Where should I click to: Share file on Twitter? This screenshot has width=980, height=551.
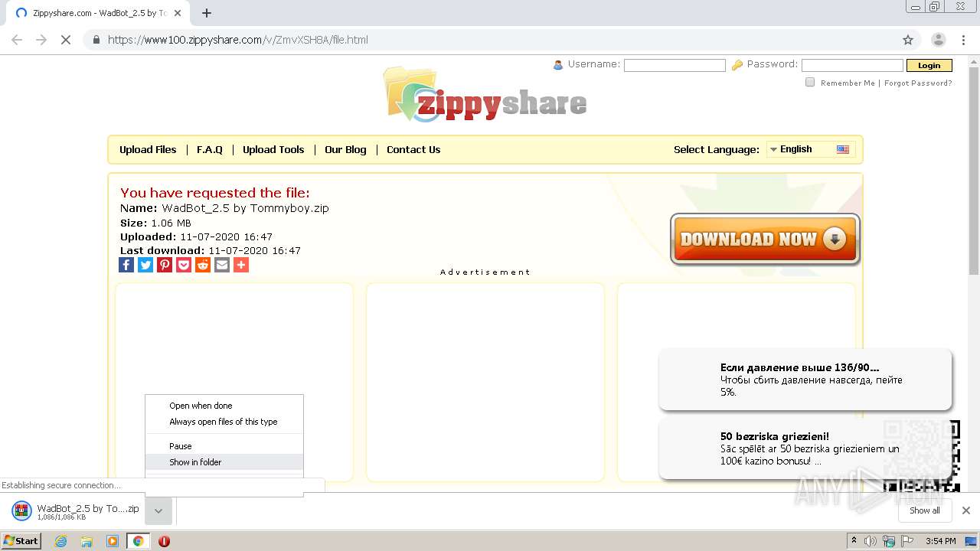[145, 265]
